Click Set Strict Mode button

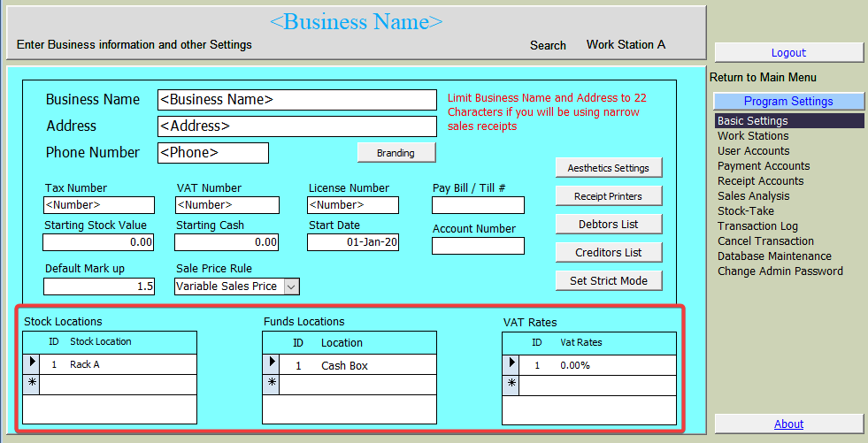[608, 281]
